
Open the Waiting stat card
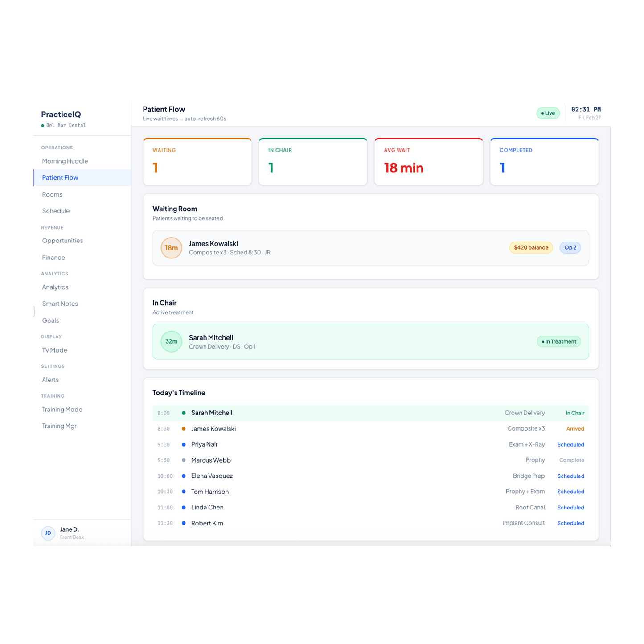[x=197, y=161]
